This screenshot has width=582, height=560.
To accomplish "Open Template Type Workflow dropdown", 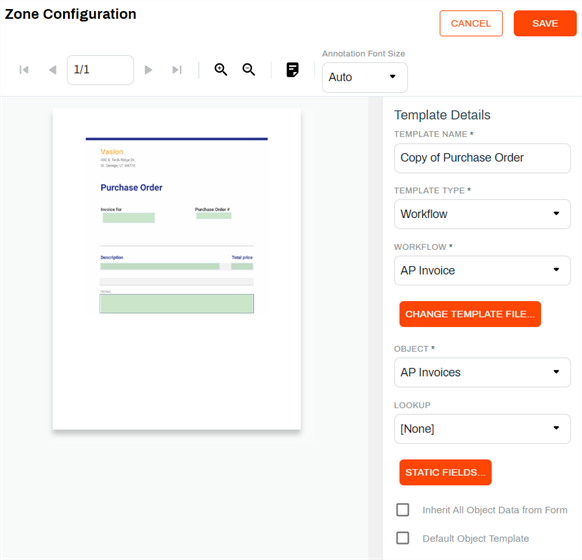I will tap(482, 214).
